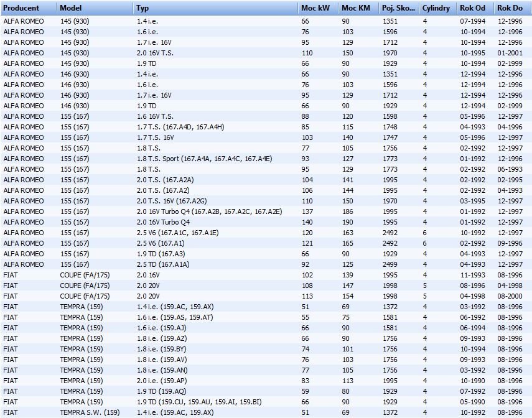Select the 07-1994 Rok Od date
Image resolution: width=532 pixels, height=418 pixels.
point(473,21)
